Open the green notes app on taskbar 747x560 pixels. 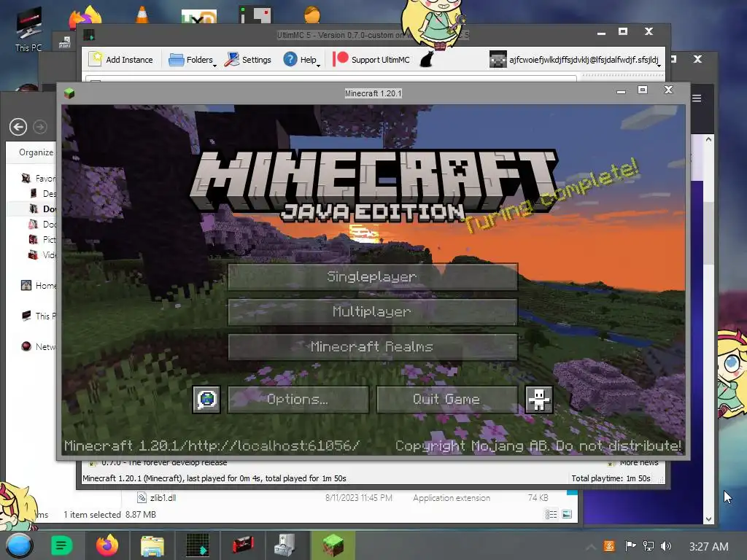pyautogui.click(x=61, y=545)
